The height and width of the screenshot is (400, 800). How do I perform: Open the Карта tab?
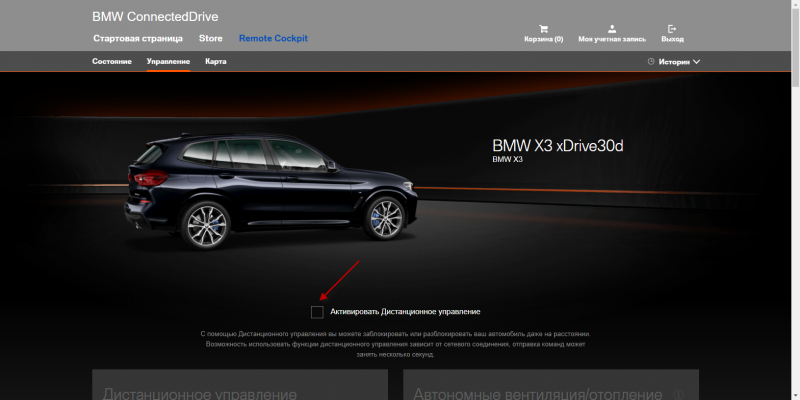coord(216,62)
